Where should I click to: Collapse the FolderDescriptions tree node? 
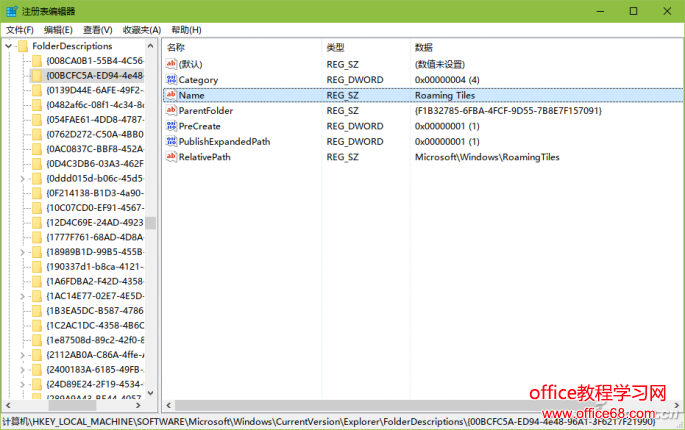9,46
